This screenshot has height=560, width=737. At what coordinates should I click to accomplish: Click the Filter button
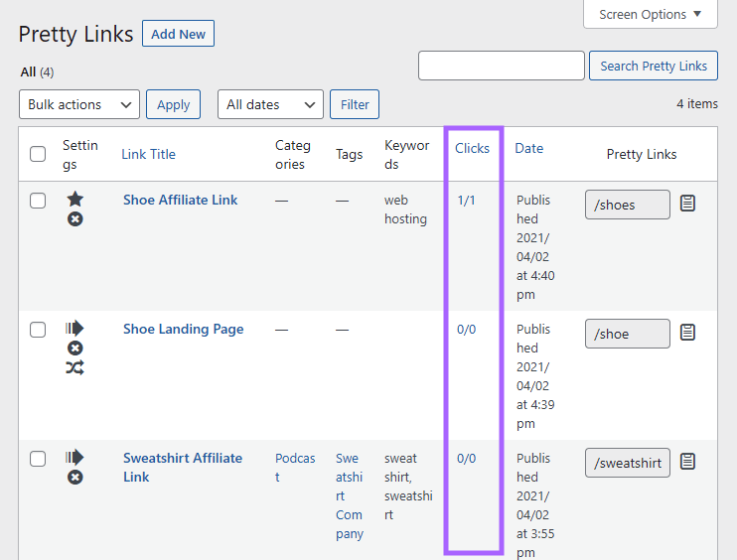point(355,104)
